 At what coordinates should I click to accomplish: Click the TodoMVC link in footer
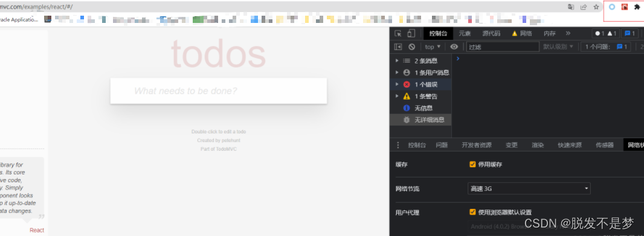tap(227, 149)
